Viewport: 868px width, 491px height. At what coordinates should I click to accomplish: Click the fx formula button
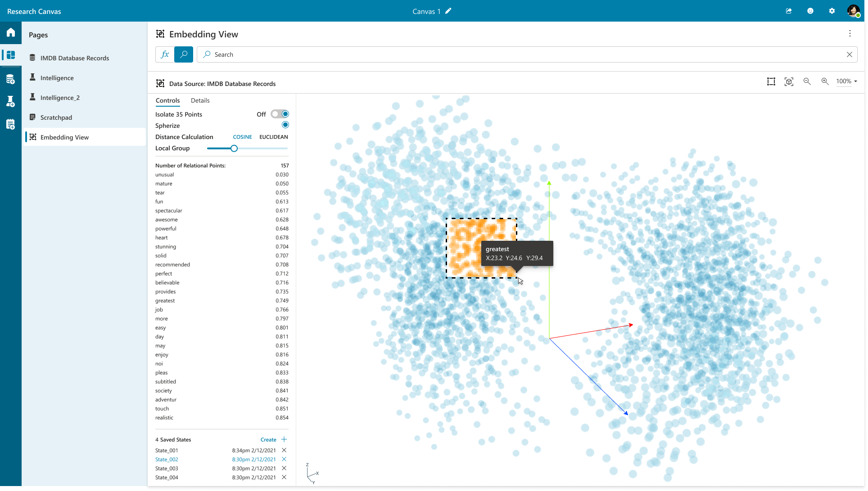(165, 54)
